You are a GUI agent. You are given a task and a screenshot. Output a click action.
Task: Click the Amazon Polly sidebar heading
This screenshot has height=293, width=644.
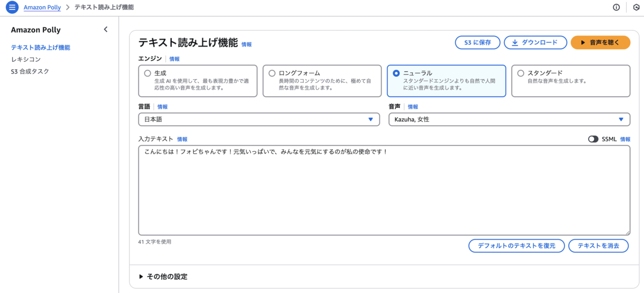coord(35,30)
